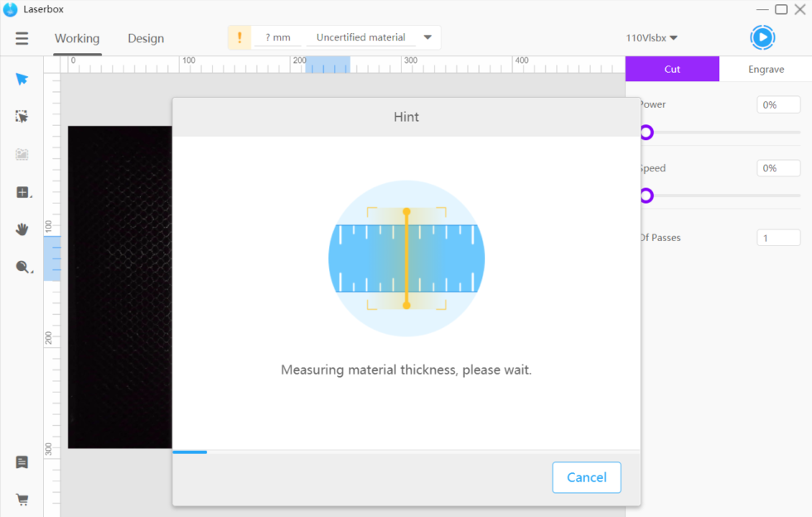Click the '? mm' thickness field

[278, 37]
